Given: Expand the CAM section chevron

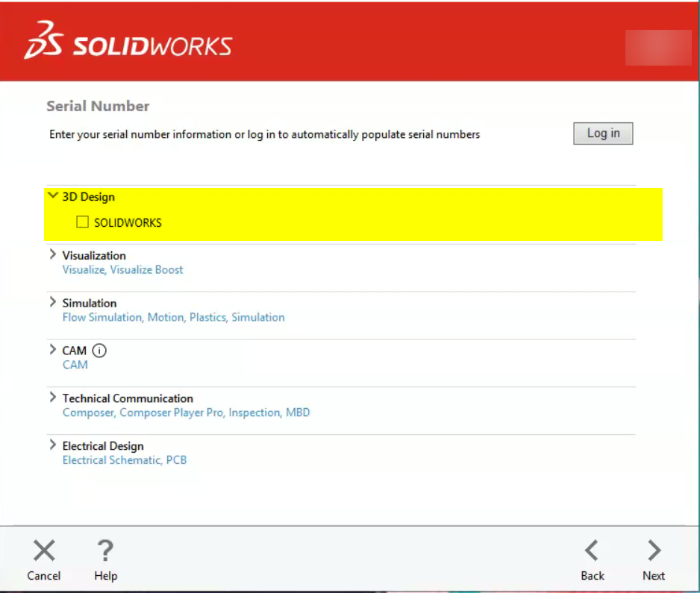Looking at the screenshot, I should [x=53, y=349].
